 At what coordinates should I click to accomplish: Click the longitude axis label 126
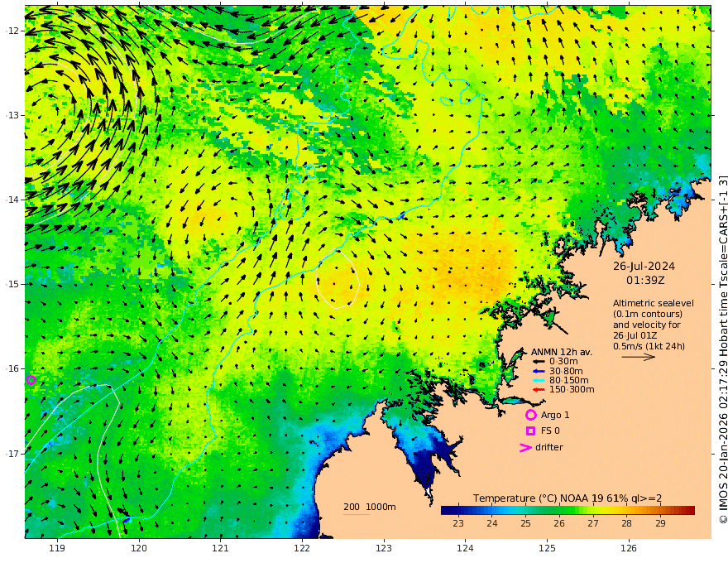629,549
